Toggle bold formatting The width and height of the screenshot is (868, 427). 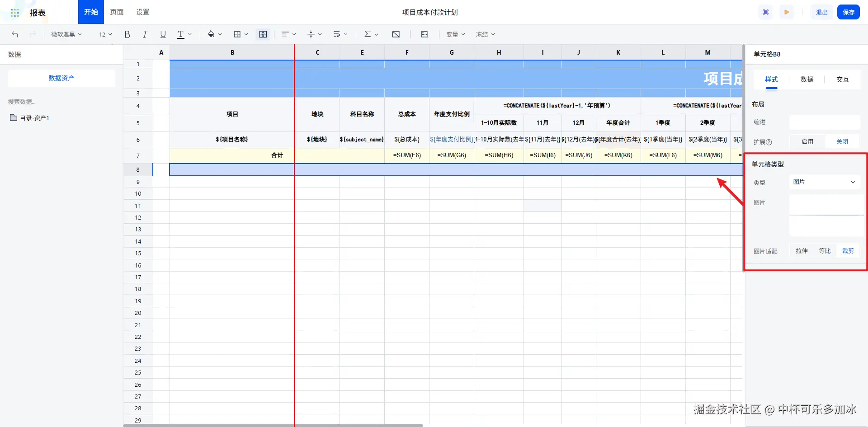127,34
